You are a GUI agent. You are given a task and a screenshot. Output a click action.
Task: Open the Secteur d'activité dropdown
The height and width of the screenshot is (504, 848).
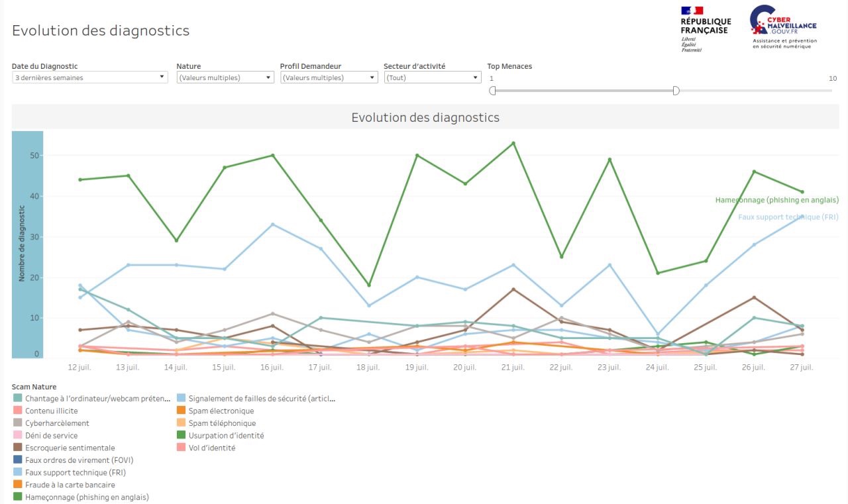point(432,77)
